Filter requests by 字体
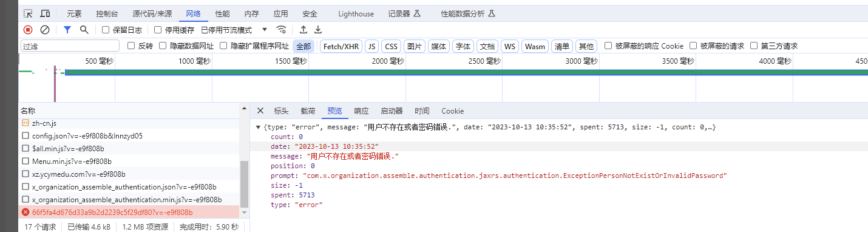868x232 pixels. [463, 46]
